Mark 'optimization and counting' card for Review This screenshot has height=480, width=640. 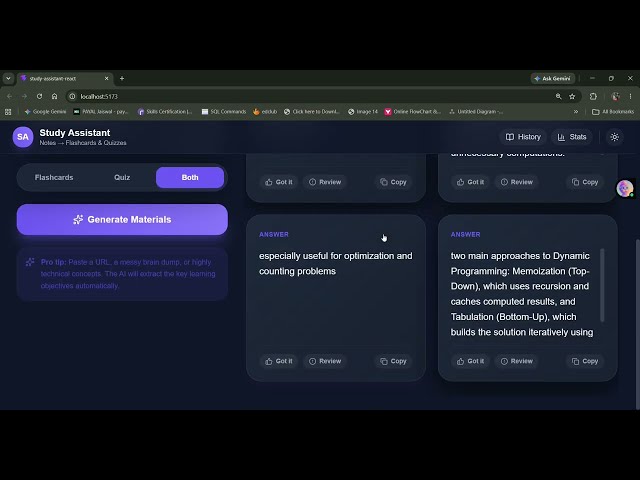coord(325,361)
